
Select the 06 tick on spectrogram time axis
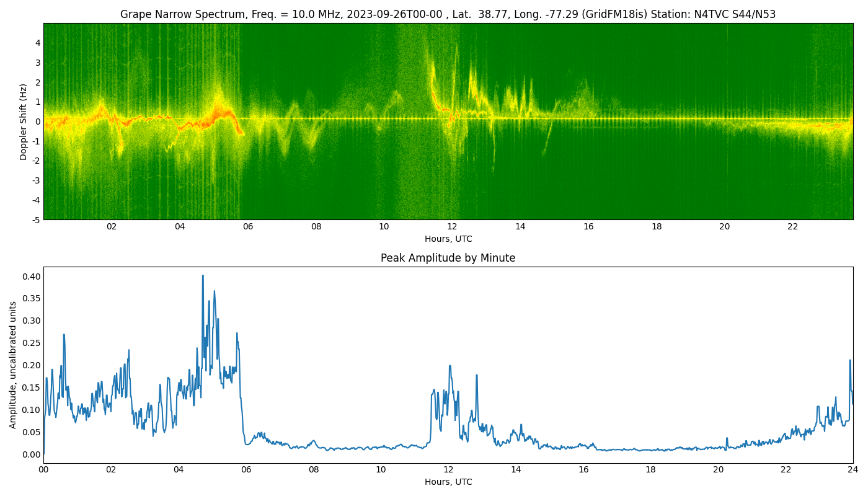248,227
